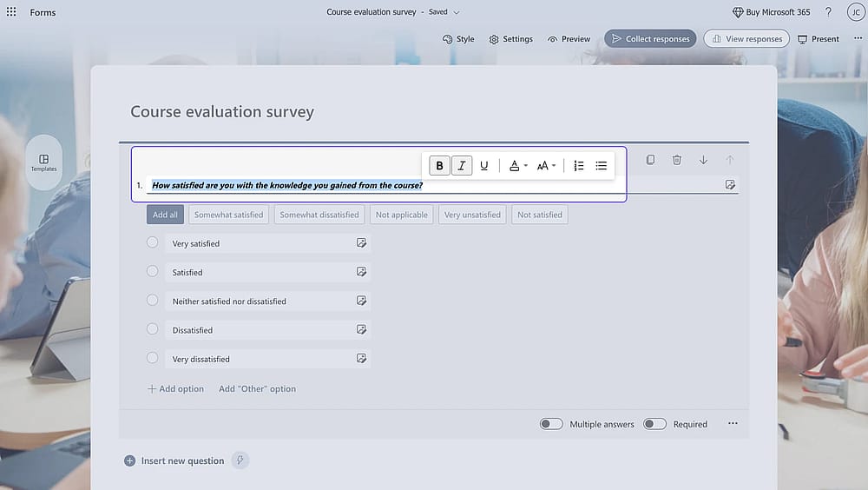Click the Neither satisfied nor dissatisfied field
Image resolution: width=868 pixels, height=490 pixels.
point(268,301)
